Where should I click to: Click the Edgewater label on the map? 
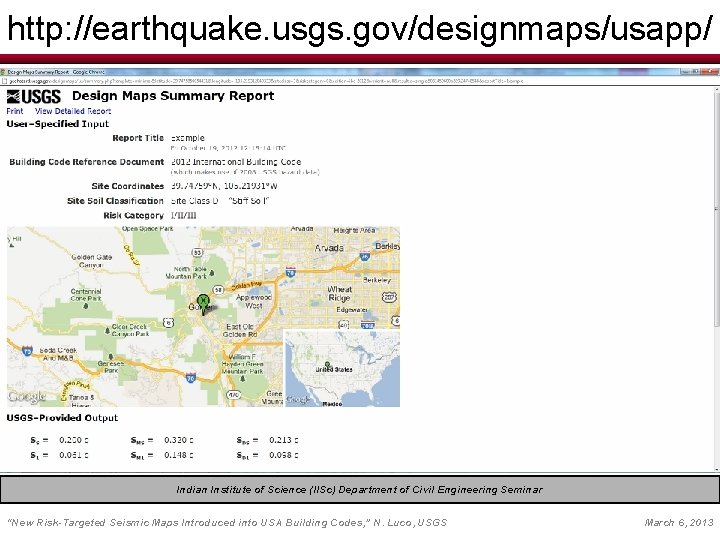tap(352, 310)
